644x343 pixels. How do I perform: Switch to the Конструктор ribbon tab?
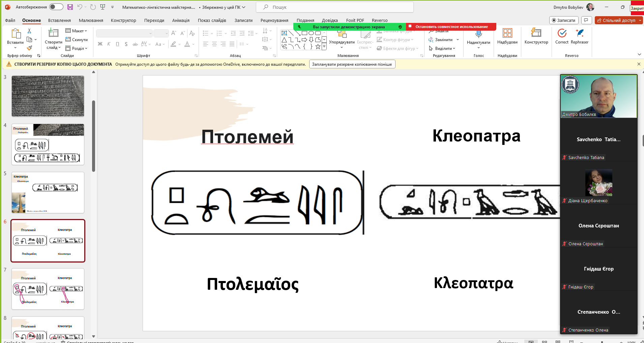[x=123, y=20]
